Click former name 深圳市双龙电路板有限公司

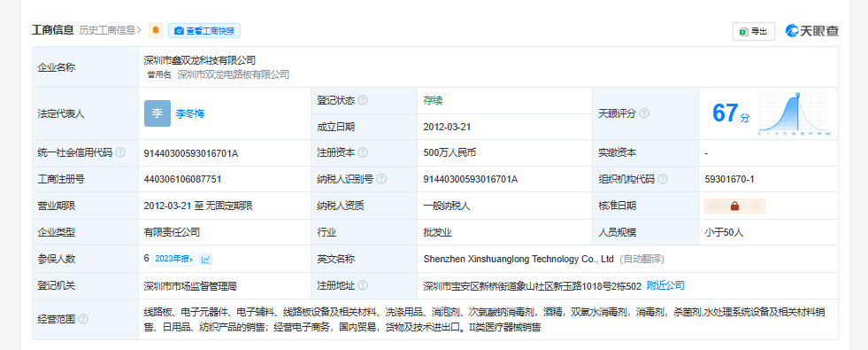click(233, 75)
